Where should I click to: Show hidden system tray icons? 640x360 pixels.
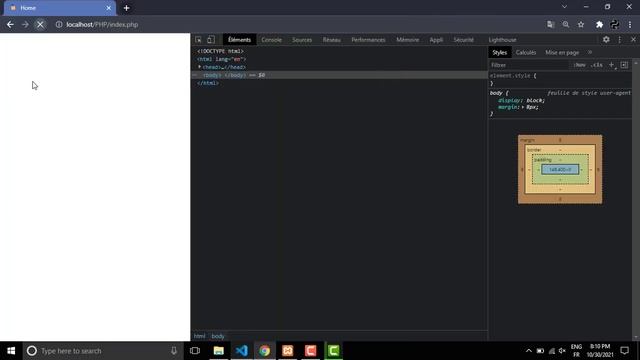coord(529,351)
